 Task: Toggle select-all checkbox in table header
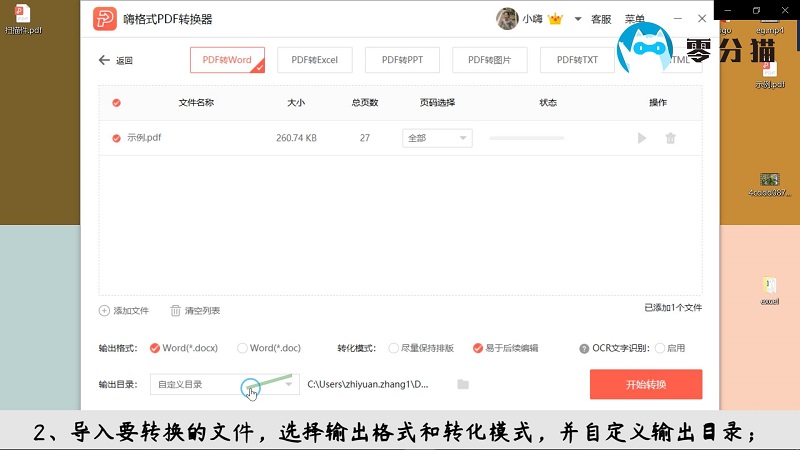[x=116, y=103]
